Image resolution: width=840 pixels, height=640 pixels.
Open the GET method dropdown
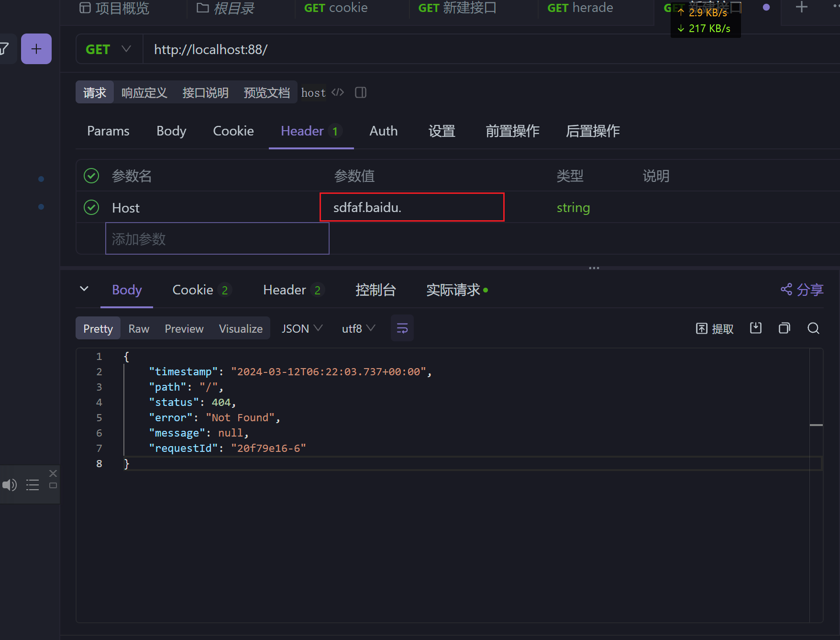pyautogui.click(x=109, y=49)
